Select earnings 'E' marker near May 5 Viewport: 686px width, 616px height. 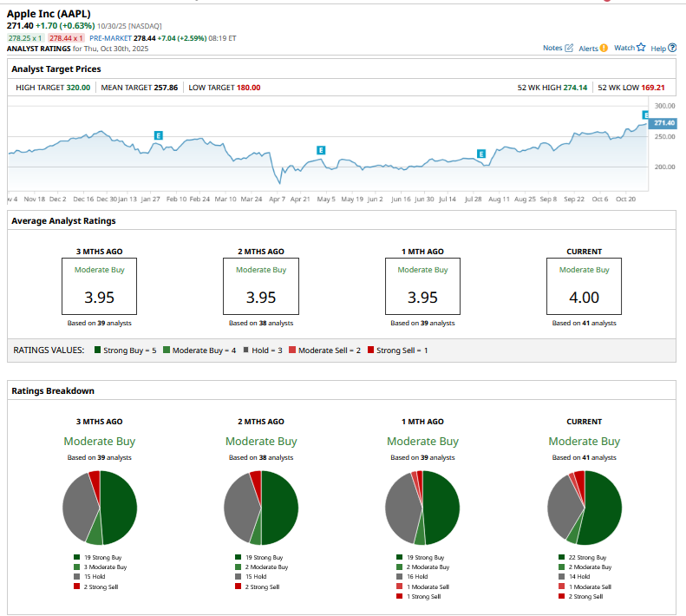(321, 150)
